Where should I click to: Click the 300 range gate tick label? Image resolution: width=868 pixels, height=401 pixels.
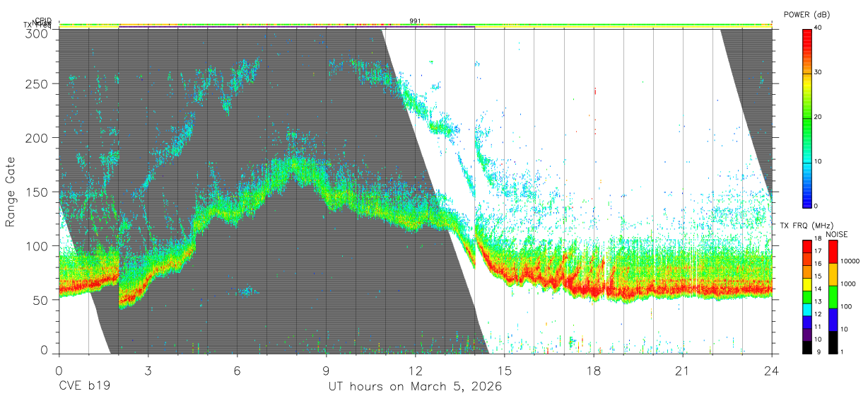coord(36,33)
